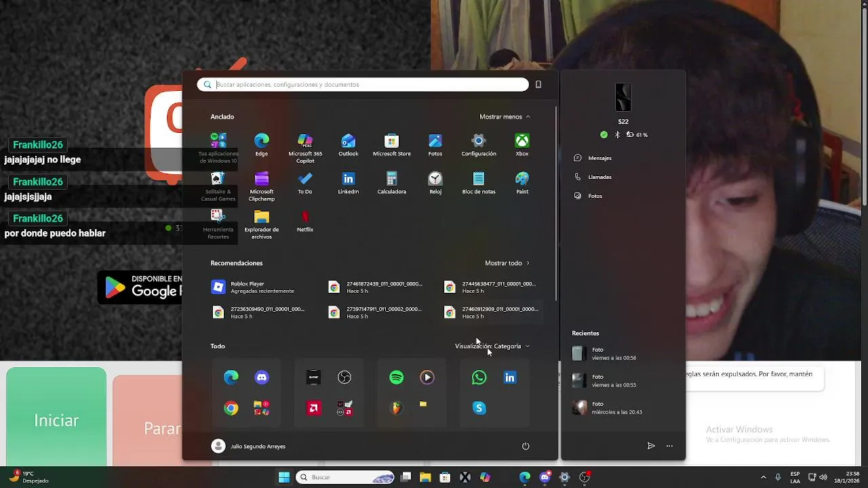868x488 pixels.
Task: Open Fotos app in Anclado section
Action: (x=435, y=145)
